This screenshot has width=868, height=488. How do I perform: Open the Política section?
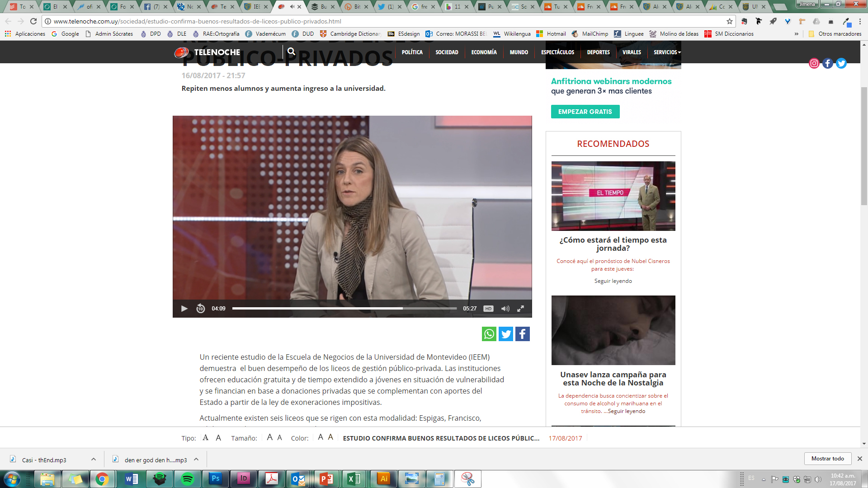[x=412, y=52]
